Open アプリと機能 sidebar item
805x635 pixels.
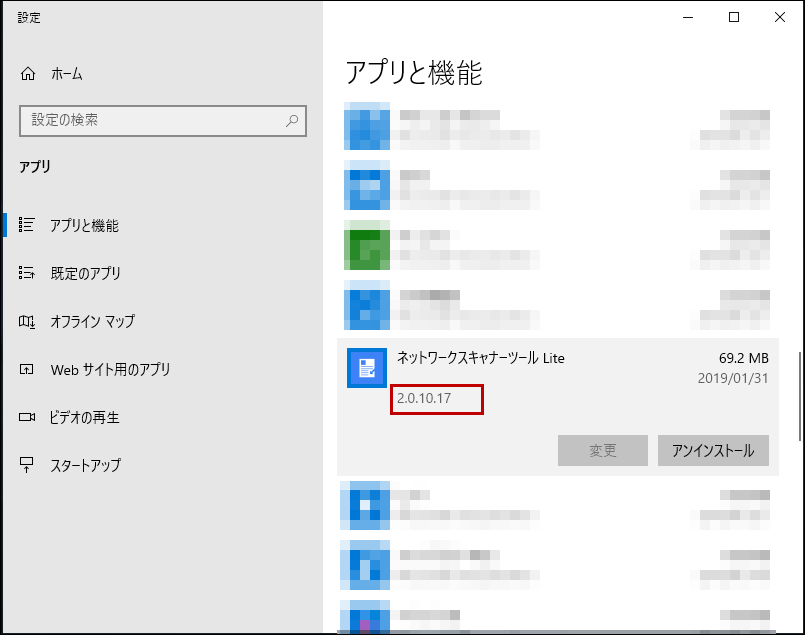[x=84, y=225]
